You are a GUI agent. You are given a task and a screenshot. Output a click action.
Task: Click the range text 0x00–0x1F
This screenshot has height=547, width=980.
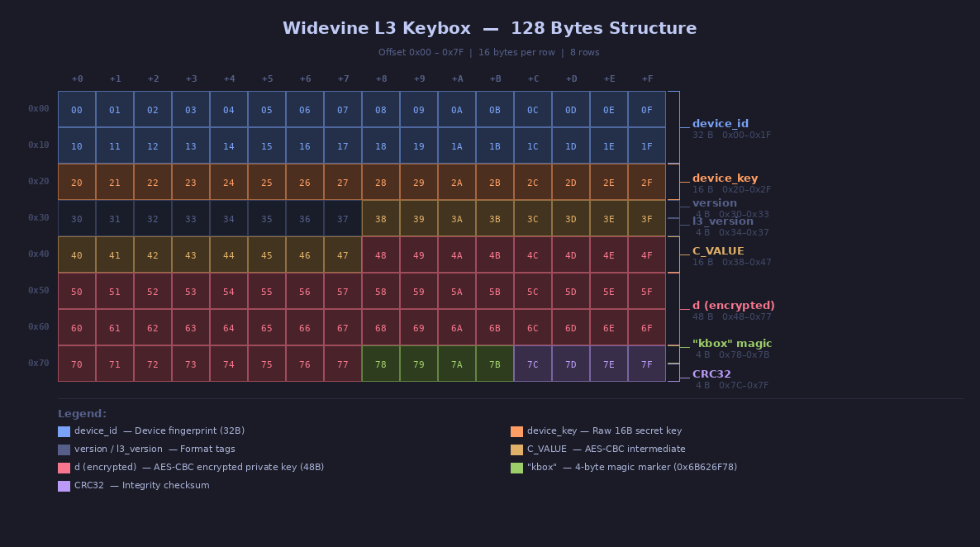pos(746,135)
